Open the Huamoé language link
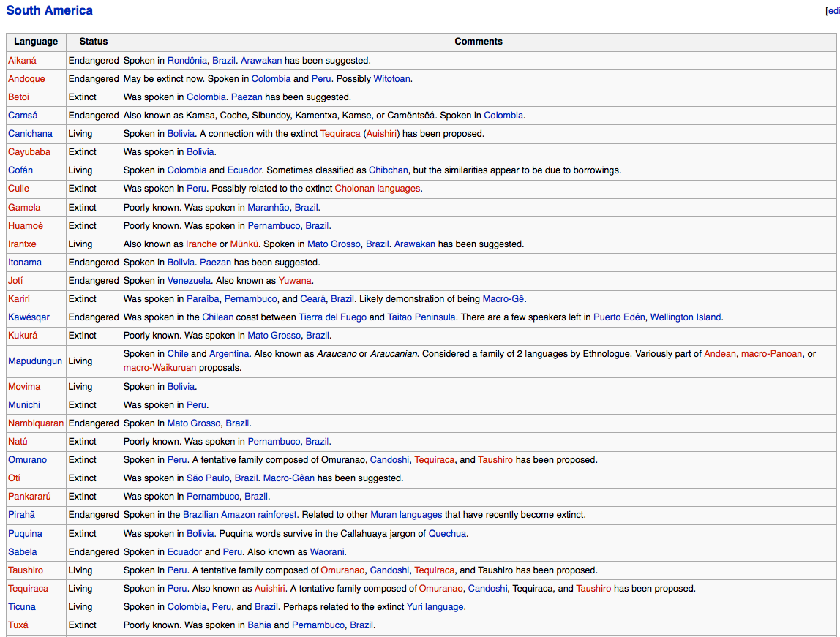This screenshot has width=840, height=637. 25,225
